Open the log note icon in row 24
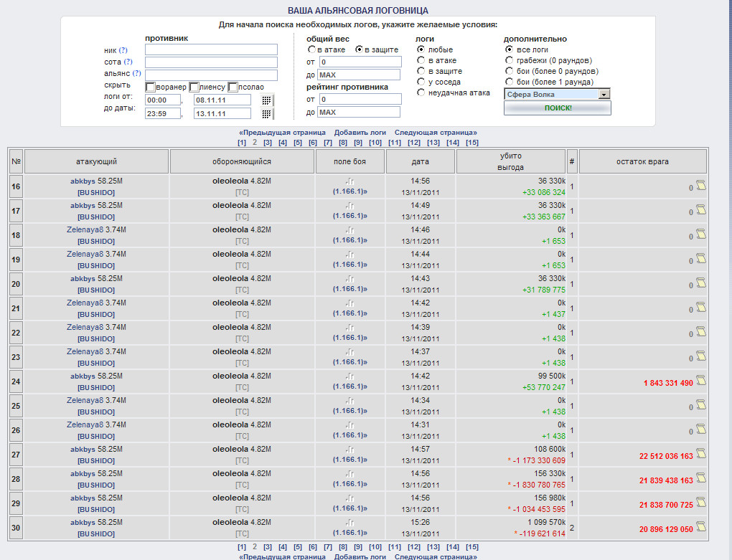The height and width of the screenshot is (560, 732). 701,381
